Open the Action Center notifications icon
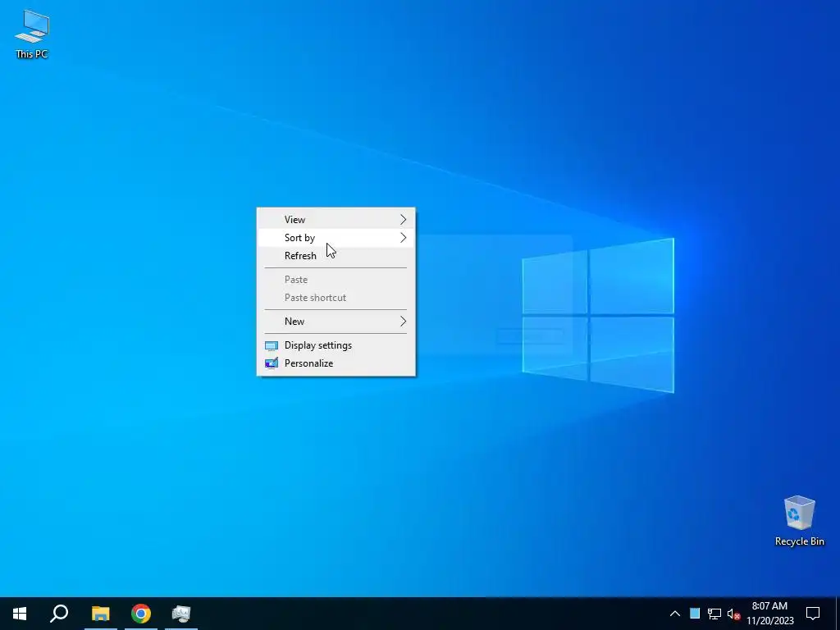The width and height of the screenshot is (840, 630). coord(813,614)
